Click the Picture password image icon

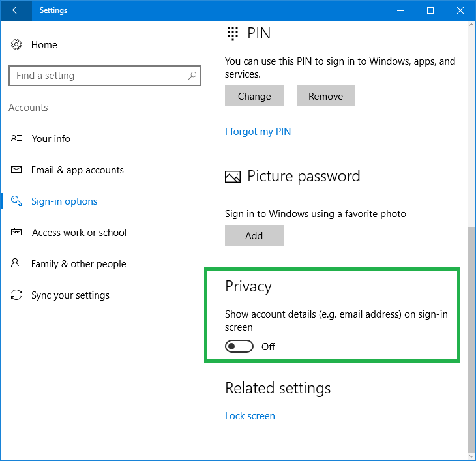click(x=233, y=177)
